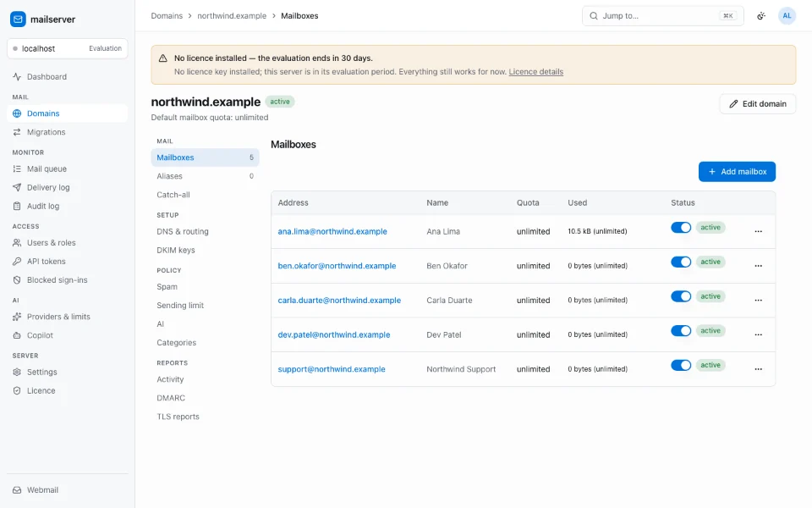Disable the ana.lima mailbox toggle
This screenshot has width=812, height=508.
tap(681, 228)
